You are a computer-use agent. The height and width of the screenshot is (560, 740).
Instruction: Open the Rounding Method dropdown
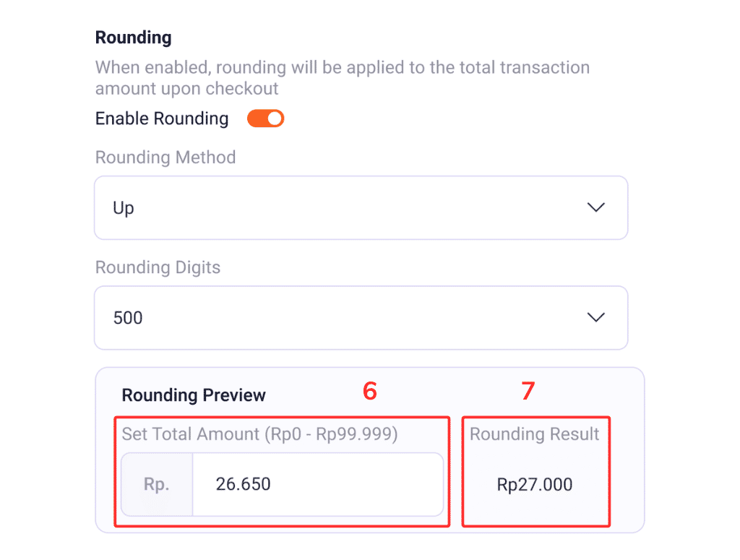[361, 208]
